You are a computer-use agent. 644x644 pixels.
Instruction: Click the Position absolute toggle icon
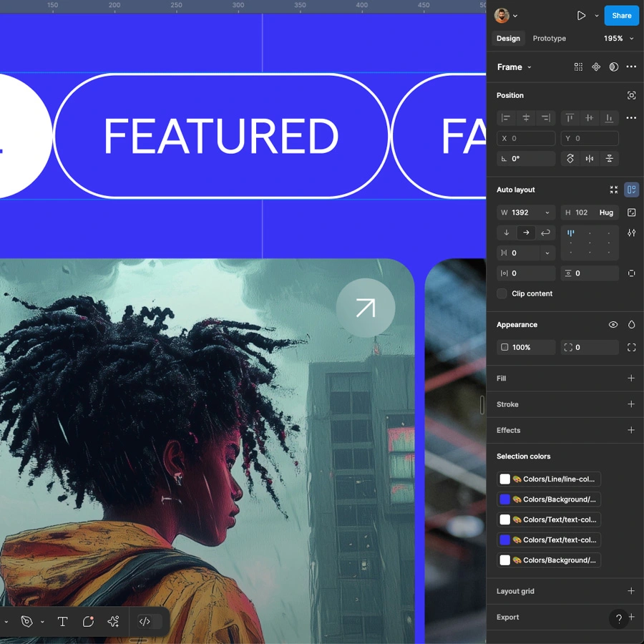(631, 95)
